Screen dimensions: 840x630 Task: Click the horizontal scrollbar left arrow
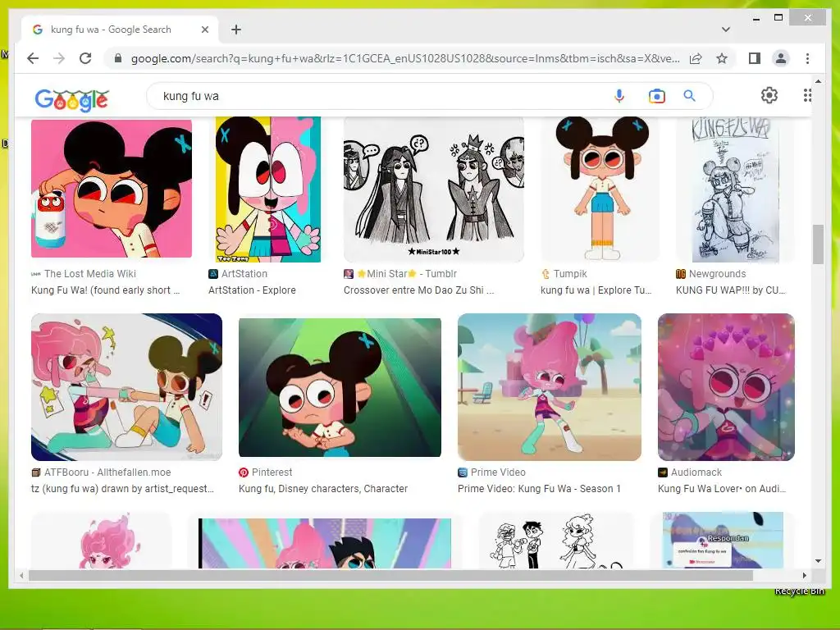pos(21,575)
